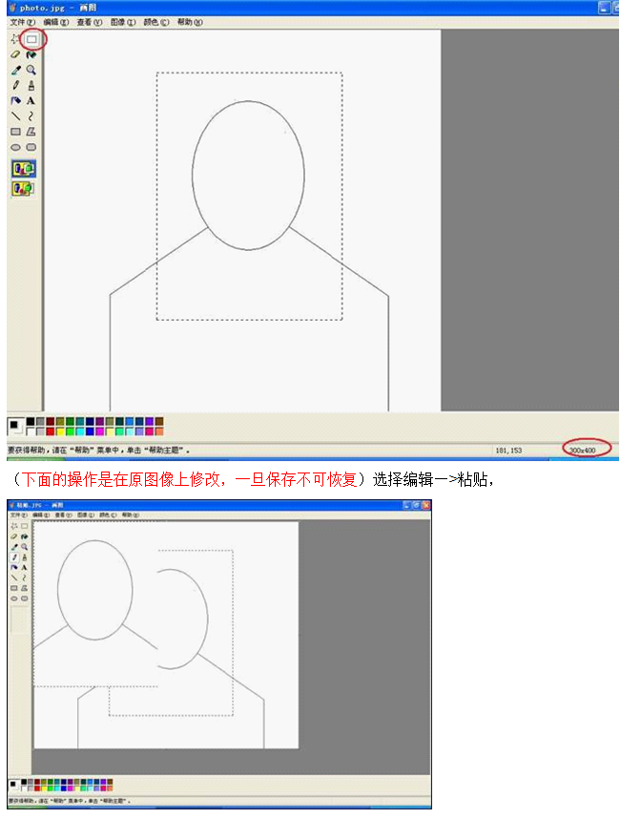Select the Pencil tool in upper Paint toolbox
Viewport: 620px width, 840px height.
coord(15,85)
